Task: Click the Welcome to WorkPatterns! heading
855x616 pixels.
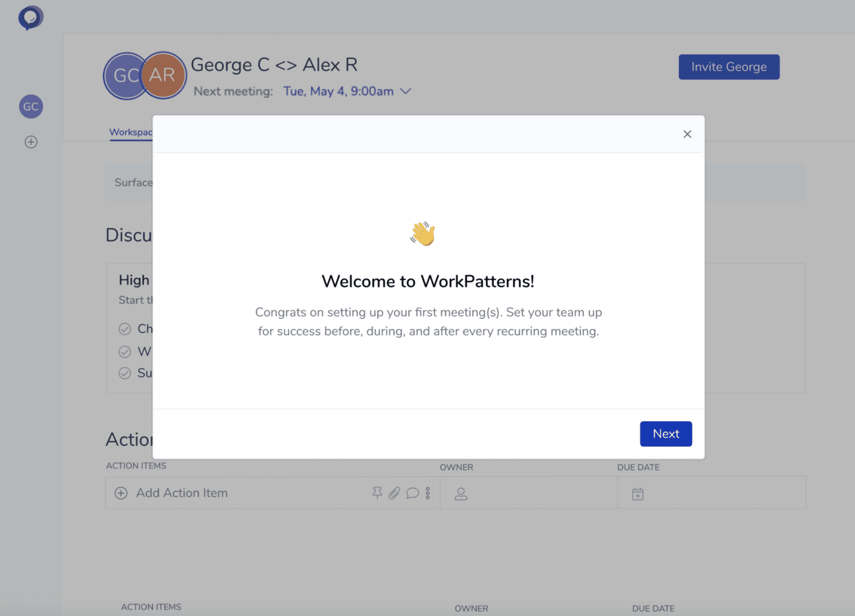Action: 428,281
